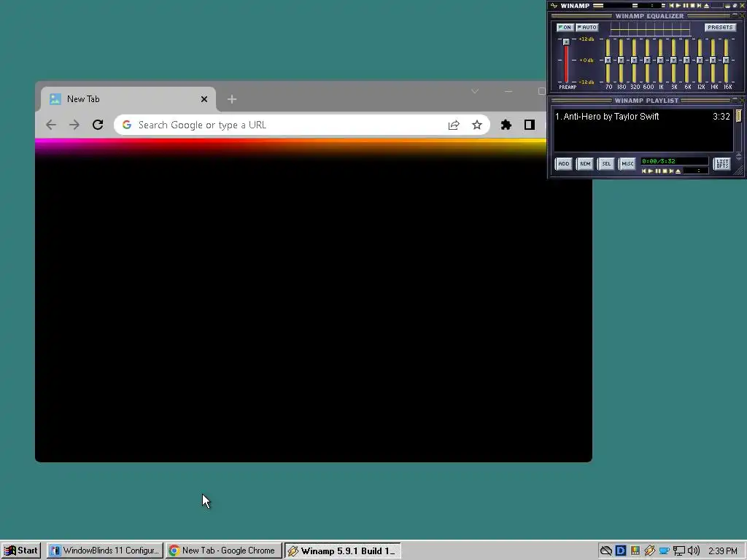Click the blue D tray icon
Image resolution: width=747 pixels, height=560 pixels.
click(x=620, y=551)
